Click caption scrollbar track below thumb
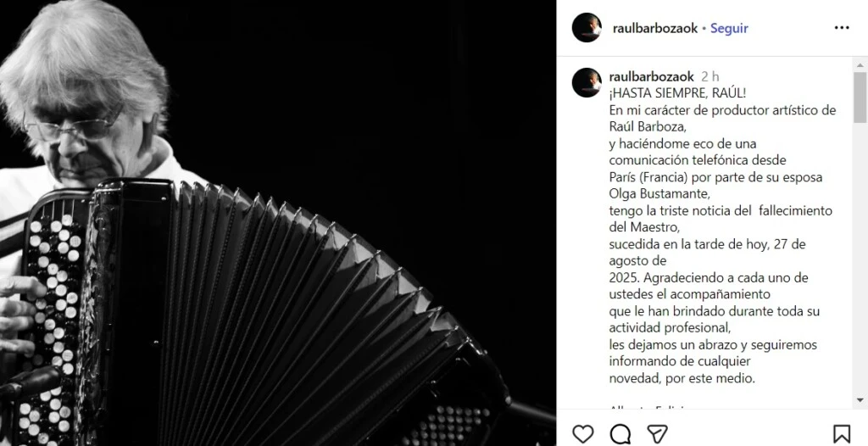Screen dimensions: 868x446 pyautogui.click(x=860, y=258)
